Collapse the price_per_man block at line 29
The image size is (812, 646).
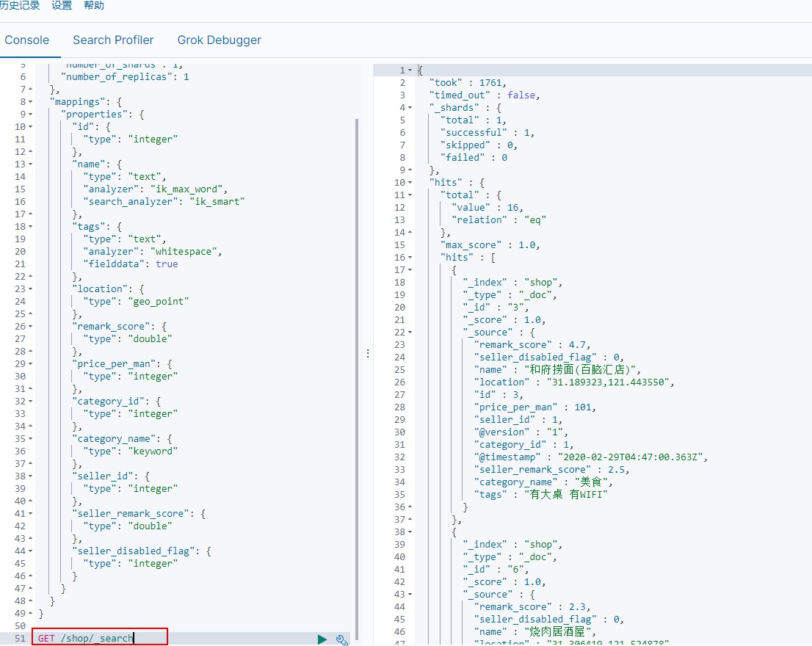pos(31,364)
